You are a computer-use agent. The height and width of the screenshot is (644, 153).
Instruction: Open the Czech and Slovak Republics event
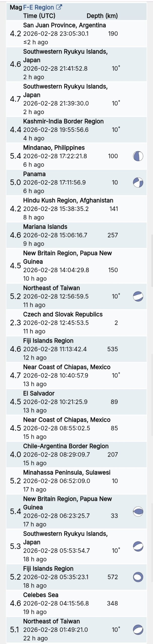tap(63, 314)
